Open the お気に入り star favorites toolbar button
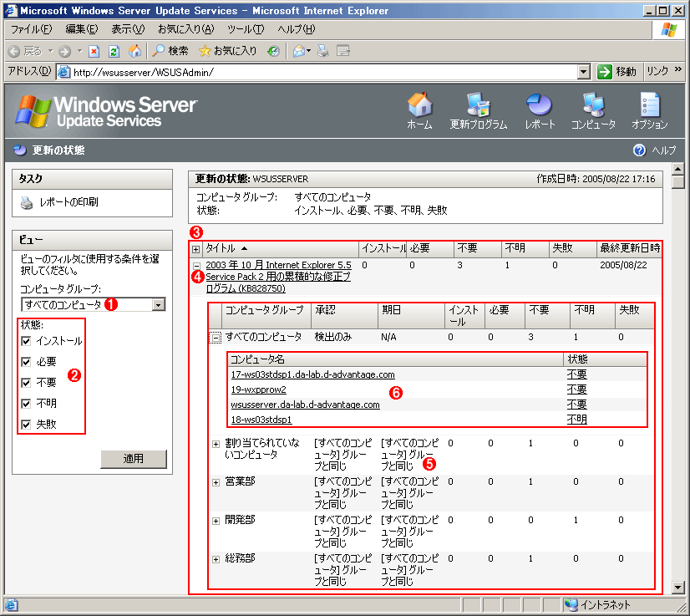 pyautogui.click(x=227, y=52)
